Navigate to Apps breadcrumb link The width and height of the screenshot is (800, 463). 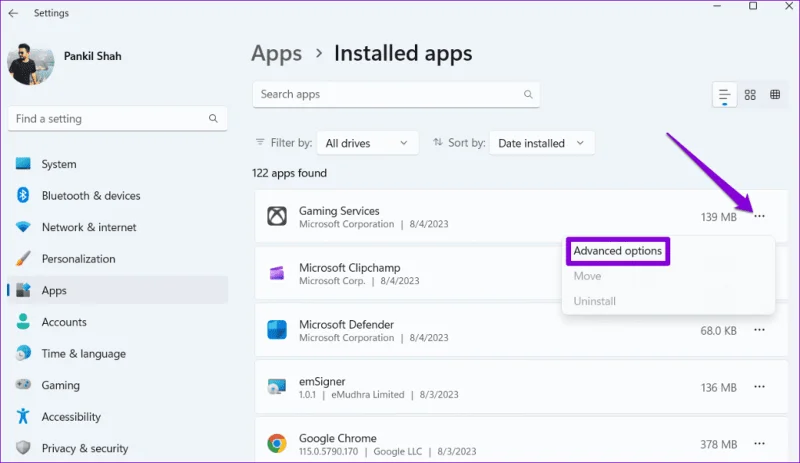[x=277, y=54]
